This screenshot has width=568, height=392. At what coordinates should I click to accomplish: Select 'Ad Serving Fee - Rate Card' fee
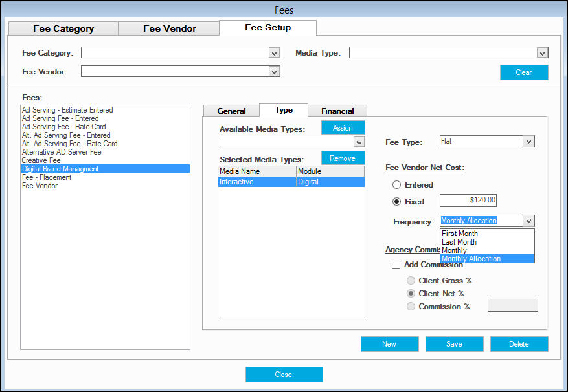(105, 127)
